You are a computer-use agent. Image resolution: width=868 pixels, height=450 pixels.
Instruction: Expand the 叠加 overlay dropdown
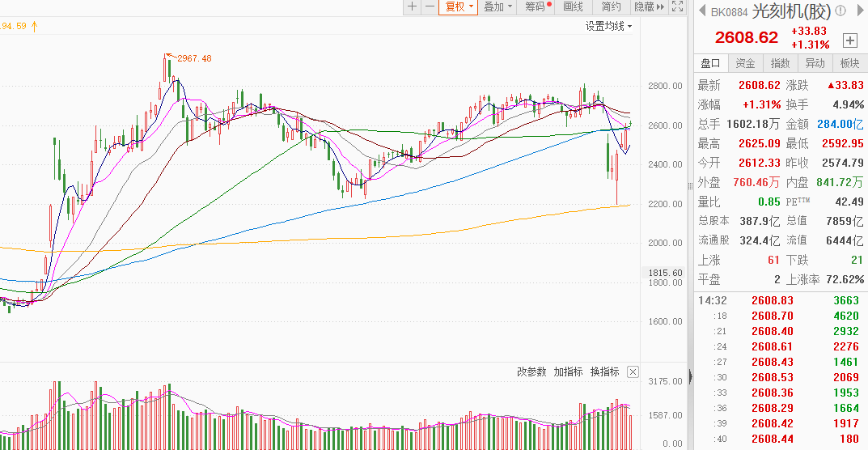click(x=498, y=7)
